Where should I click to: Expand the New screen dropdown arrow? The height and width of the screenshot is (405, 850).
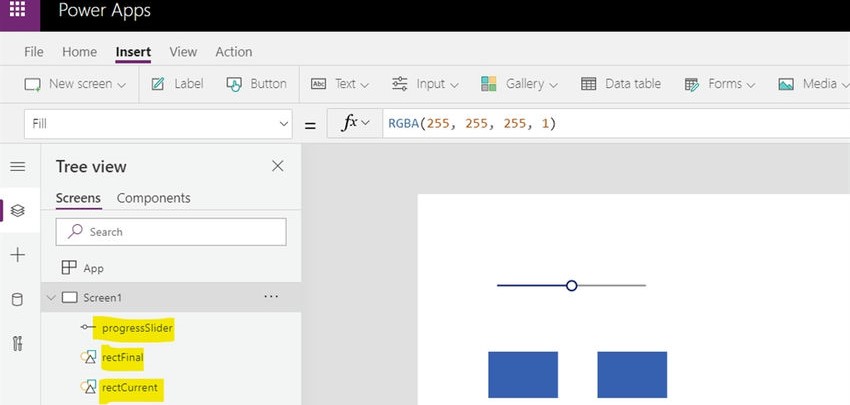point(121,85)
